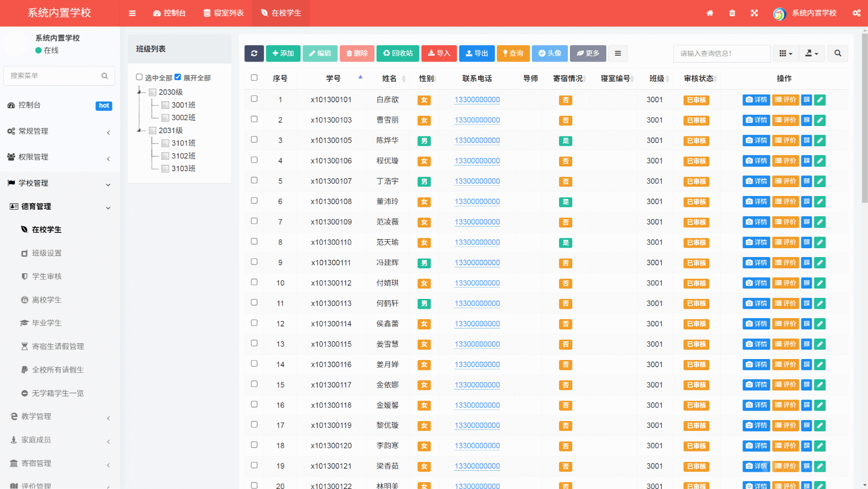Viewport: 868px width, 489px height.
Task: Click the red 导入 button
Action: (x=439, y=53)
